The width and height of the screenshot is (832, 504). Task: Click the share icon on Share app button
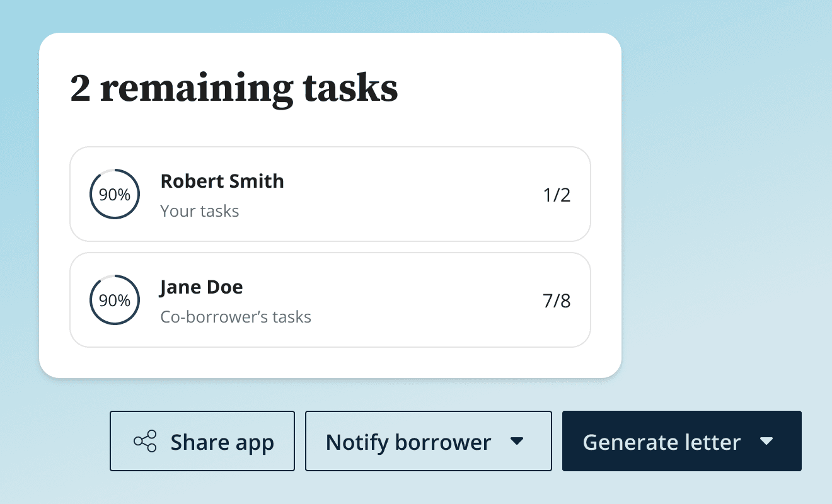147,441
